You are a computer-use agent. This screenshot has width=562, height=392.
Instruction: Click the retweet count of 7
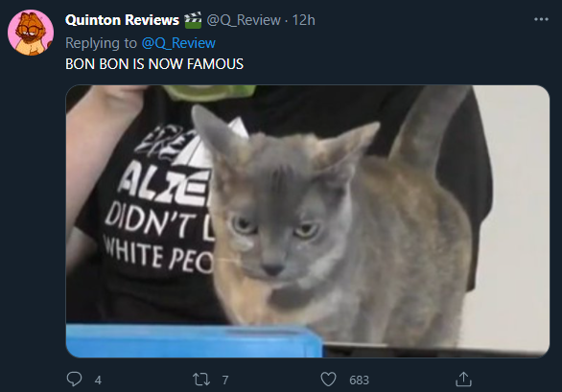click(225, 380)
